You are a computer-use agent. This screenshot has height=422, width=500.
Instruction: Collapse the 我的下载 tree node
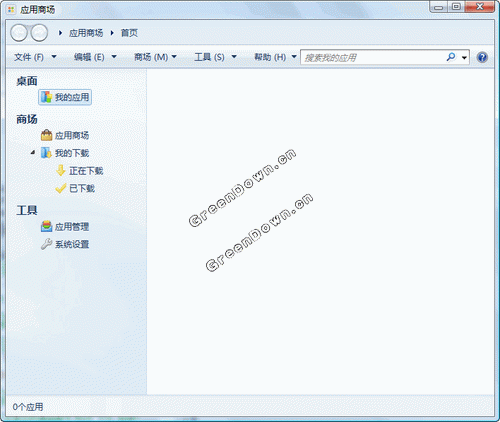point(33,153)
